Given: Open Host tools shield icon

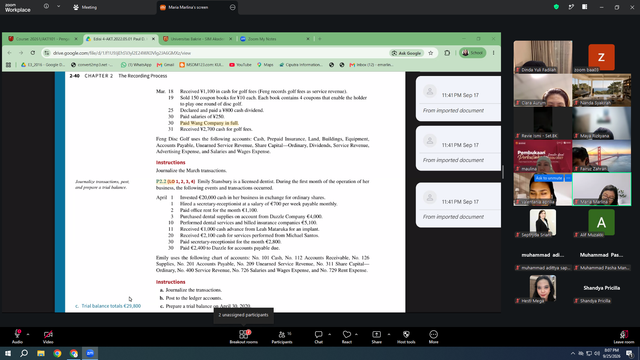Looking at the screenshot, I should [406, 336].
